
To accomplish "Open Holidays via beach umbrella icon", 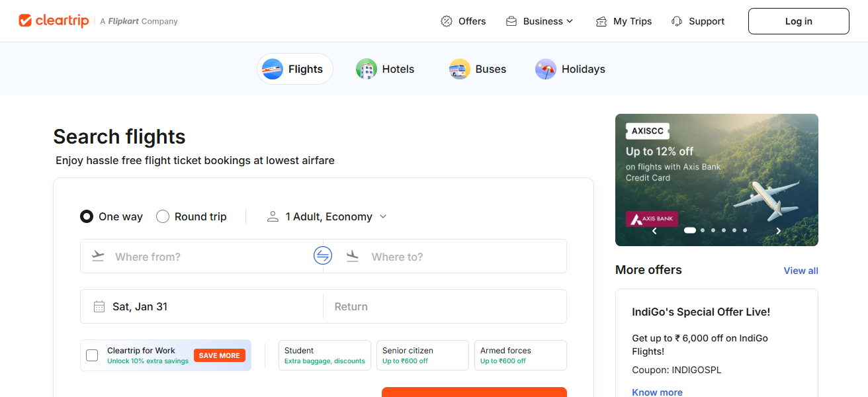I will 545,68.
